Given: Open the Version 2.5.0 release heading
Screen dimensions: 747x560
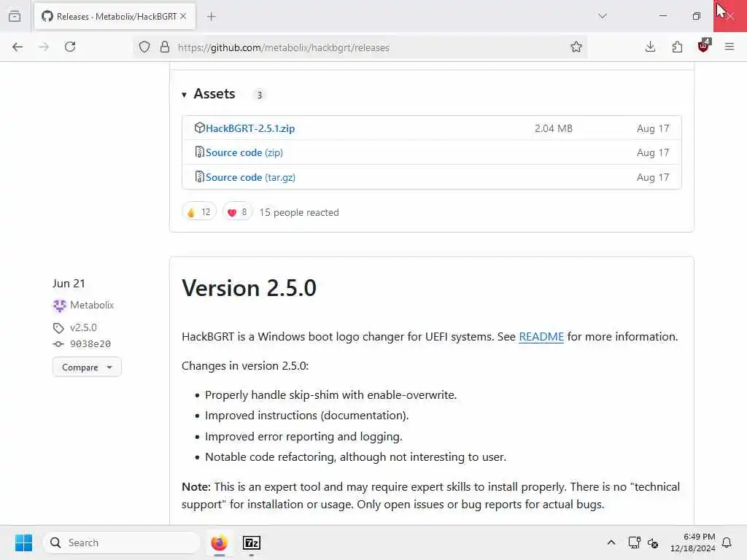Looking at the screenshot, I should pos(249,288).
